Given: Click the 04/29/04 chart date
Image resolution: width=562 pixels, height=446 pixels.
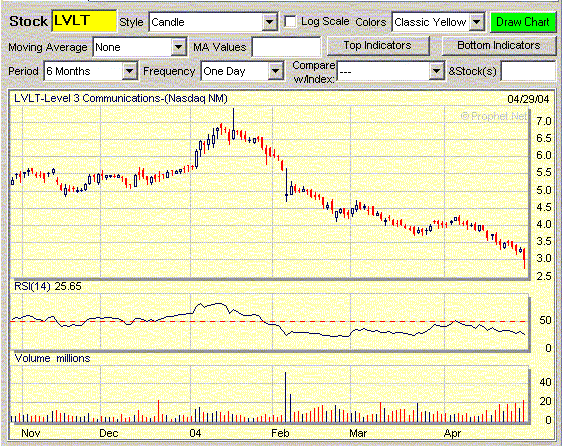Looking at the screenshot, I should pos(528,99).
